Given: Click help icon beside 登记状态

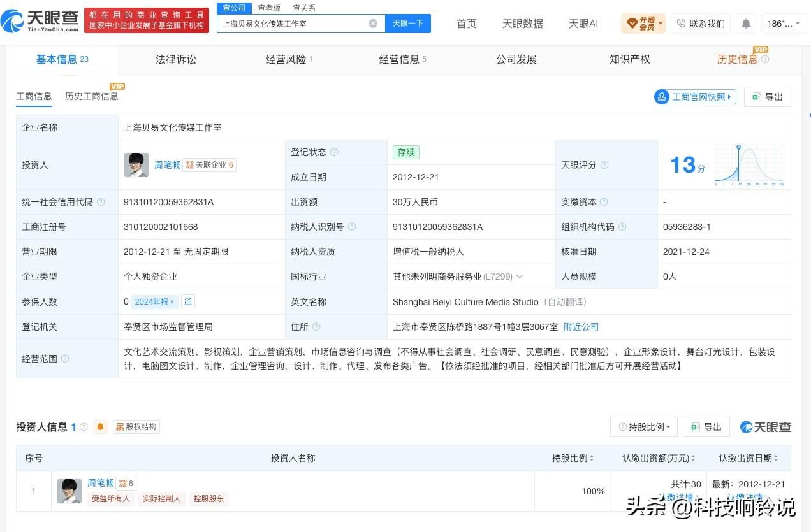Looking at the screenshot, I should tap(334, 152).
